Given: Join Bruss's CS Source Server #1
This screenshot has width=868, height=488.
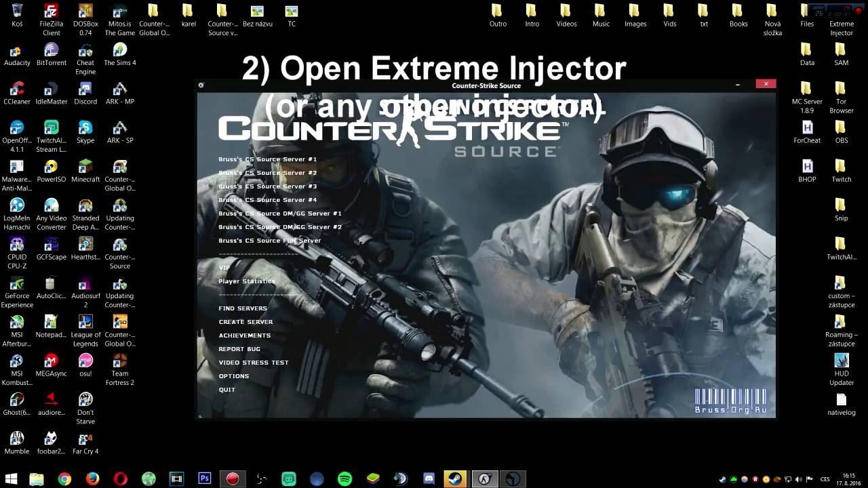Looking at the screenshot, I should pos(268,159).
